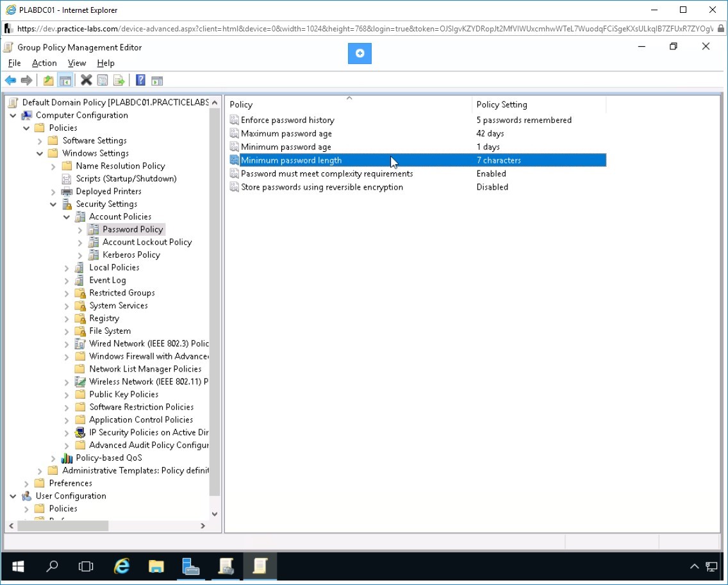Open the Help menu
728x585 pixels.
(x=105, y=63)
